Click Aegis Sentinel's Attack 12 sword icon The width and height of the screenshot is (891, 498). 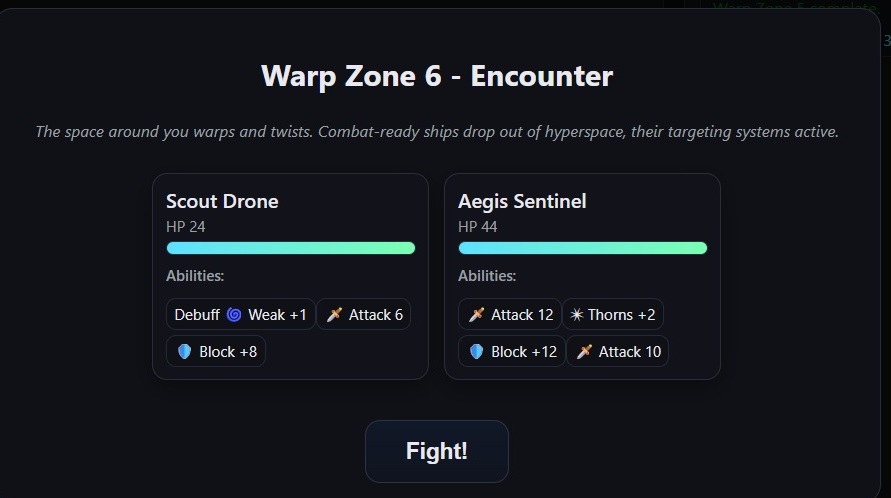tap(476, 315)
